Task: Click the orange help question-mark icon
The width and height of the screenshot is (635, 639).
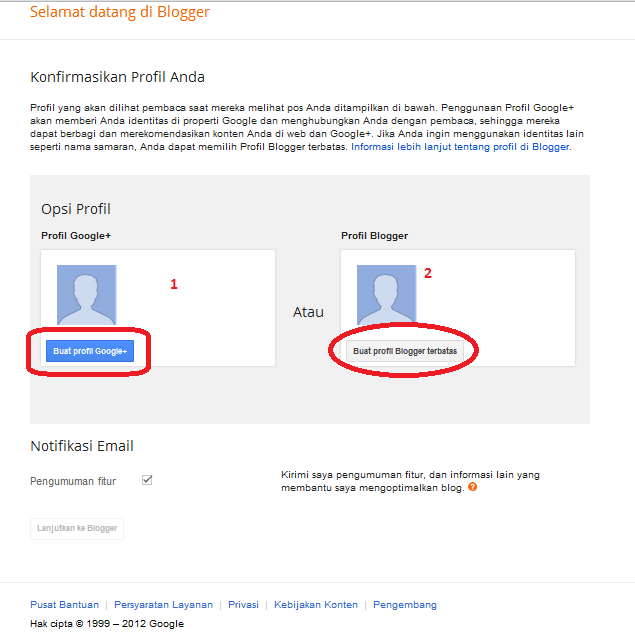Action: [x=472, y=487]
